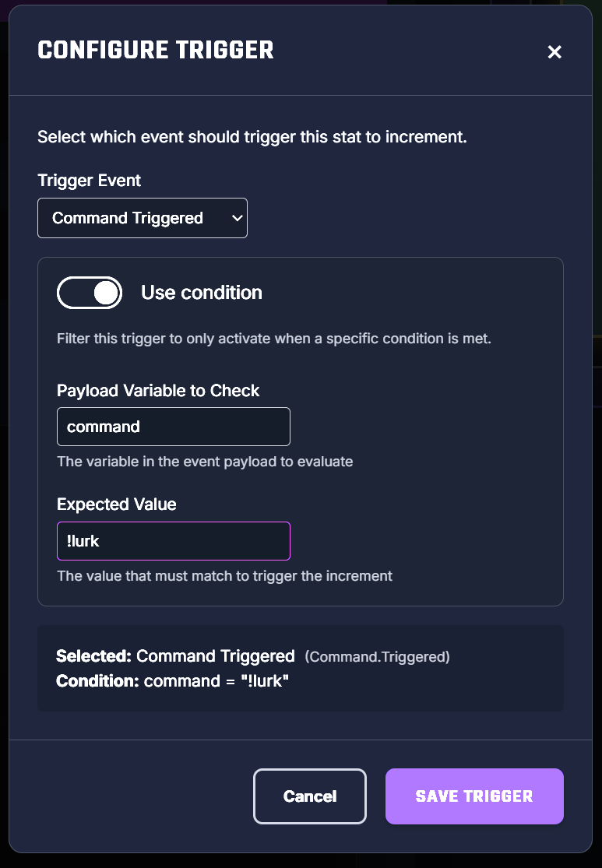Click the "Filter this trigger" description text
Screen dimensions: 602x868
[x=274, y=339]
